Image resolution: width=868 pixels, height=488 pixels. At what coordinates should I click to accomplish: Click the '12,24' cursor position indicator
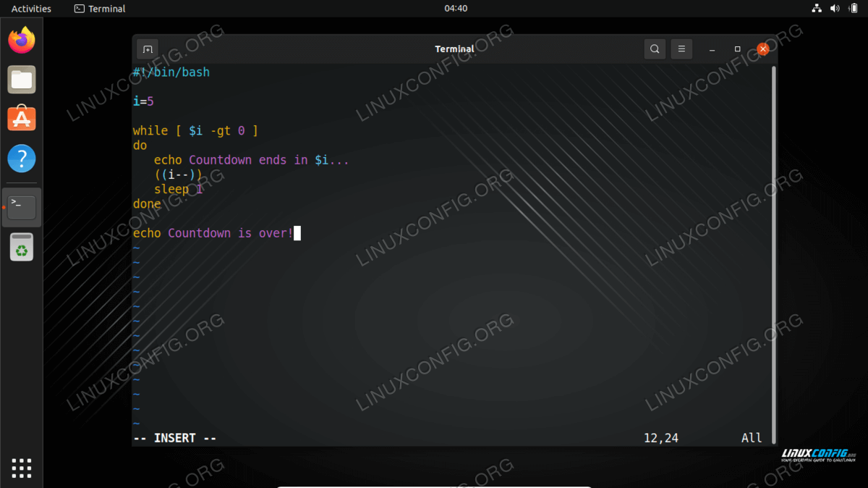point(661,438)
